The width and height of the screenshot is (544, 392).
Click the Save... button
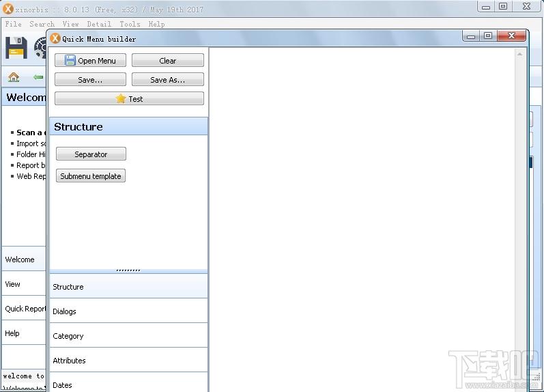tap(90, 80)
